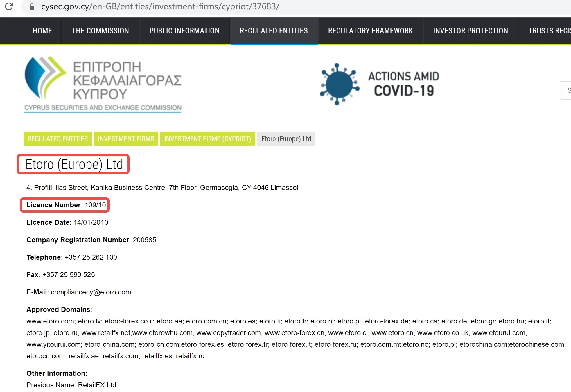Open the HOME menu item
The height and width of the screenshot is (392, 571).
click(42, 31)
